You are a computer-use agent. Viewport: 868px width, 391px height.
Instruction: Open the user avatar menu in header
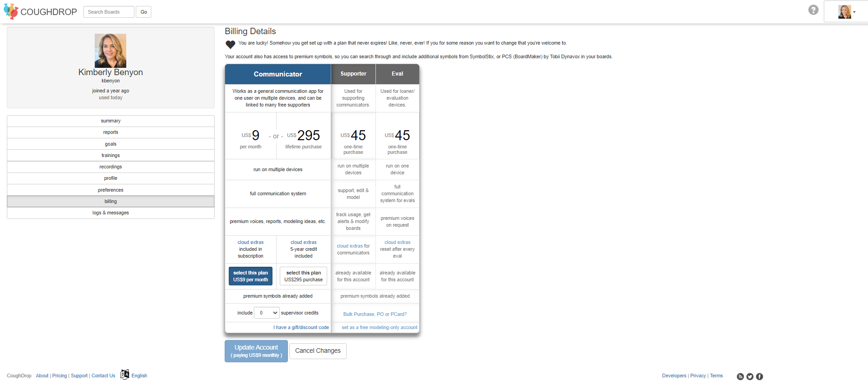tap(846, 12)
